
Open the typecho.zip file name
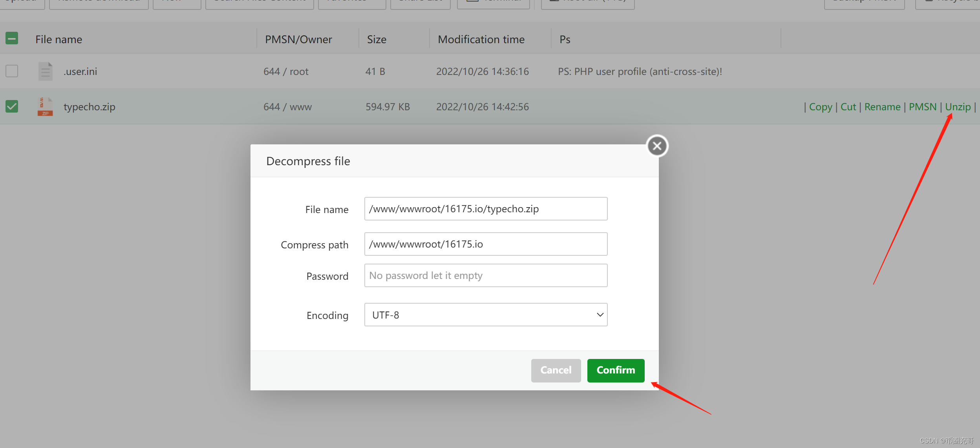coord(90,107)
